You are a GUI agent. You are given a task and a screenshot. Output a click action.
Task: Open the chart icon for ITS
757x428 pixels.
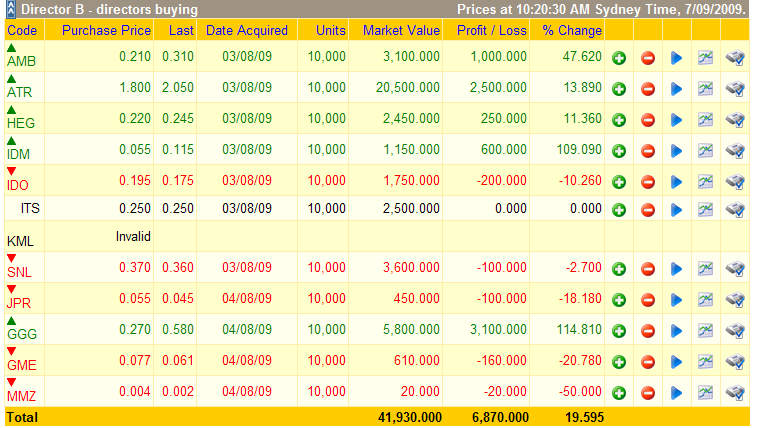[x=705, y=210]
